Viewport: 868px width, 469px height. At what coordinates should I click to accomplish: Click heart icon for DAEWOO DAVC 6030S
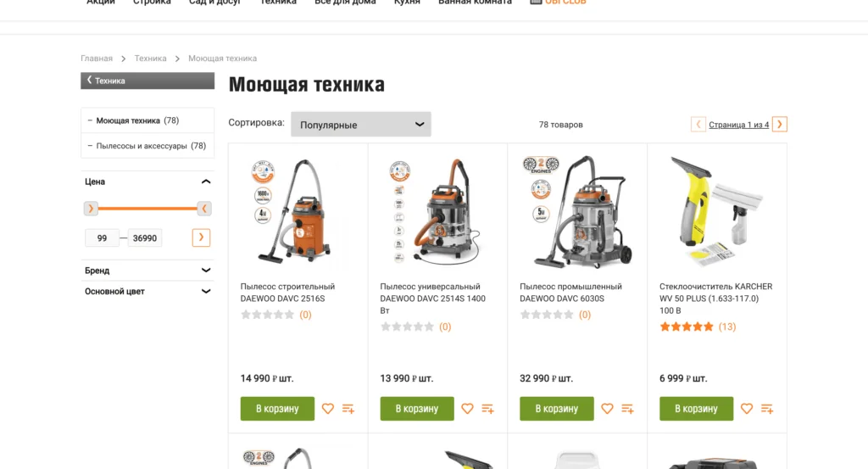click(x=607, y=409)
